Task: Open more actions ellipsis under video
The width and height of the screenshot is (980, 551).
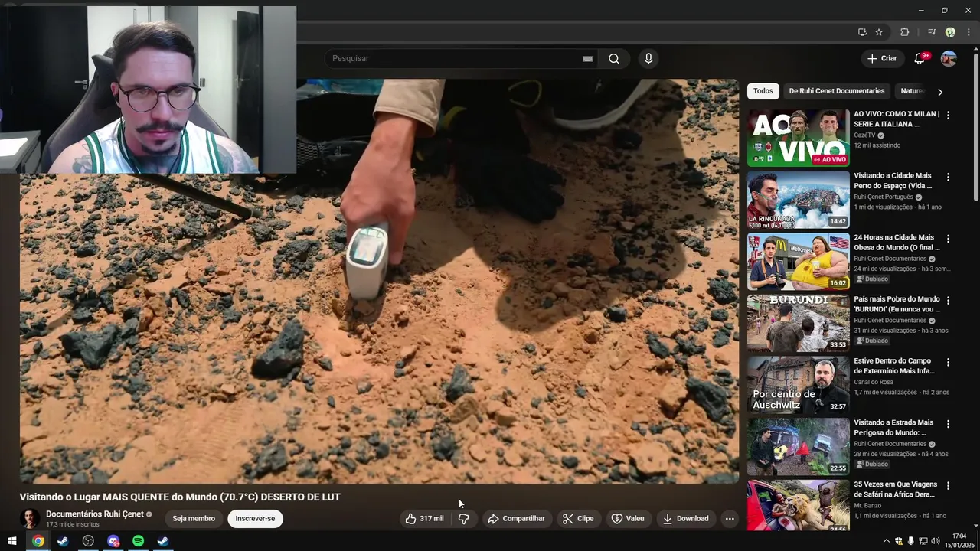Action: [x=730, y=519]
